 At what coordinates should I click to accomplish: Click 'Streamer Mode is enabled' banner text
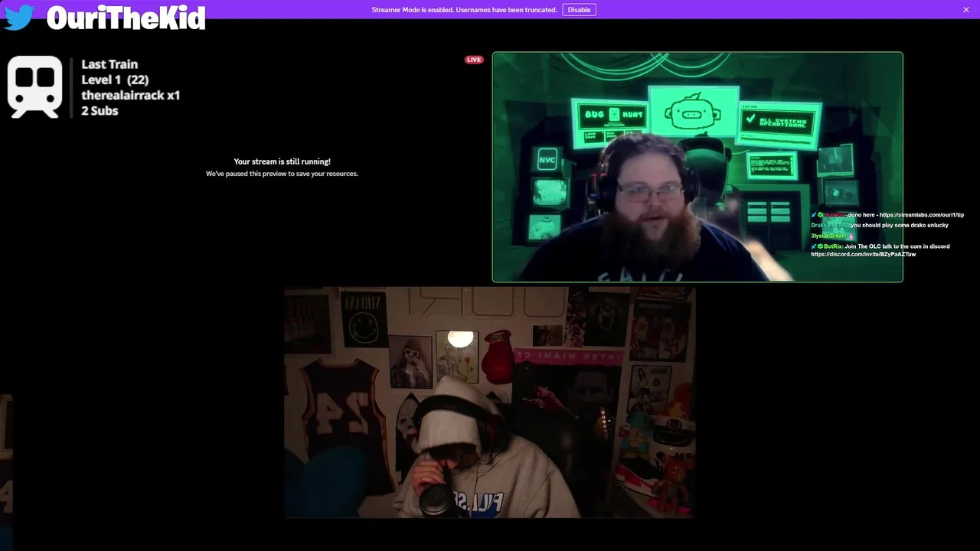(x=464, y=10)
